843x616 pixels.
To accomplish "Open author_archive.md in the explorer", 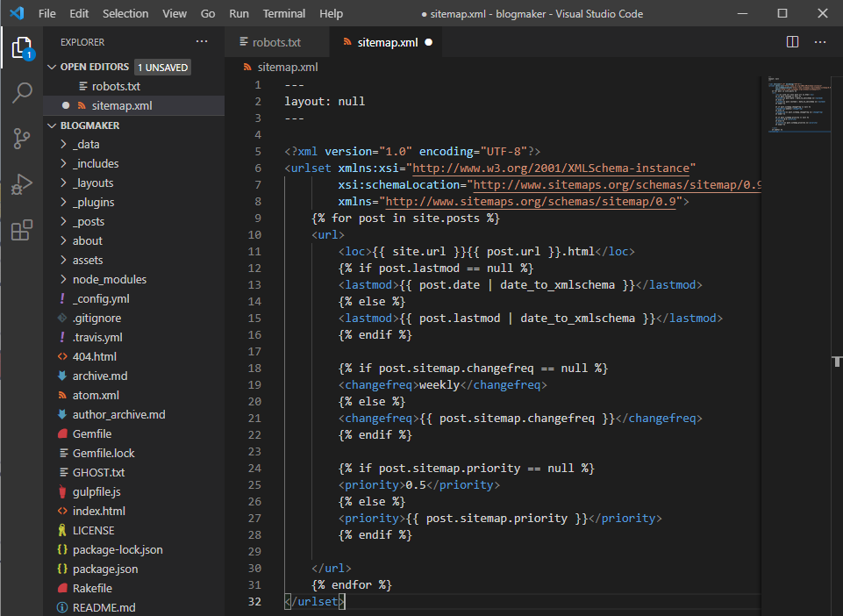I will click(118, 414).
